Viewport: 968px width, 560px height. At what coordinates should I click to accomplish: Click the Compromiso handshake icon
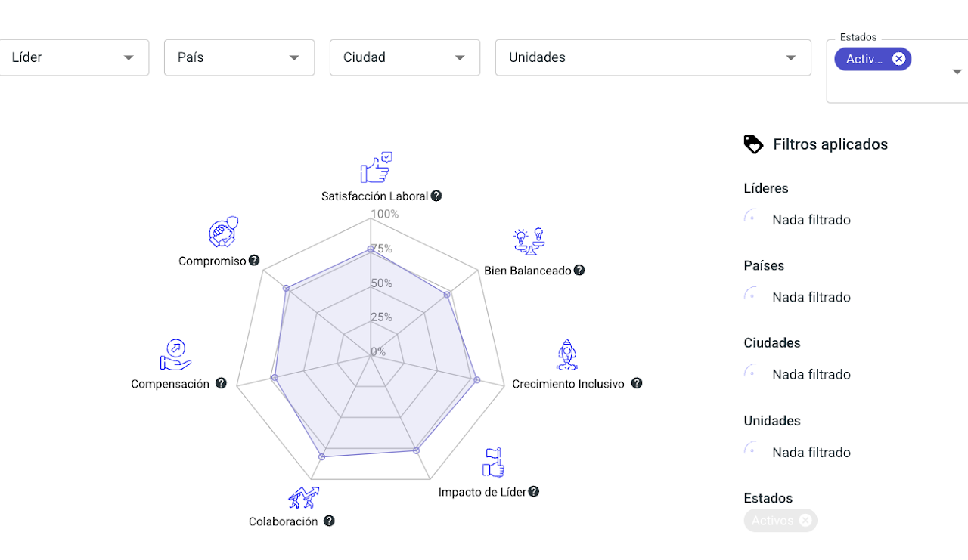223,231
